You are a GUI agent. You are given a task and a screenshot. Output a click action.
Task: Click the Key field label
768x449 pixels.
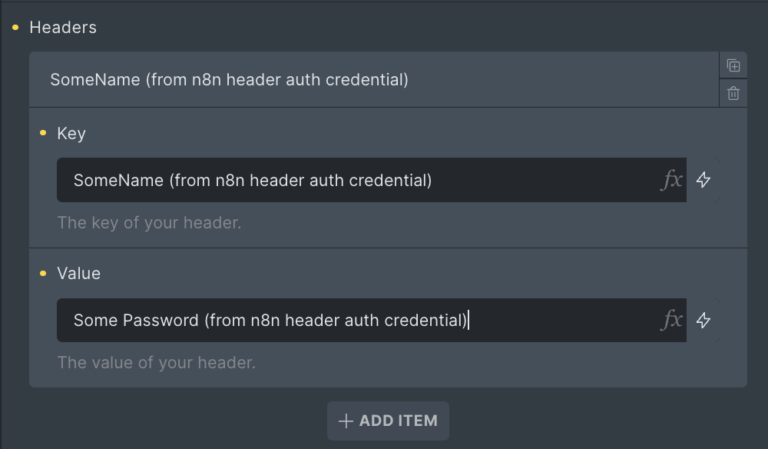71,133
